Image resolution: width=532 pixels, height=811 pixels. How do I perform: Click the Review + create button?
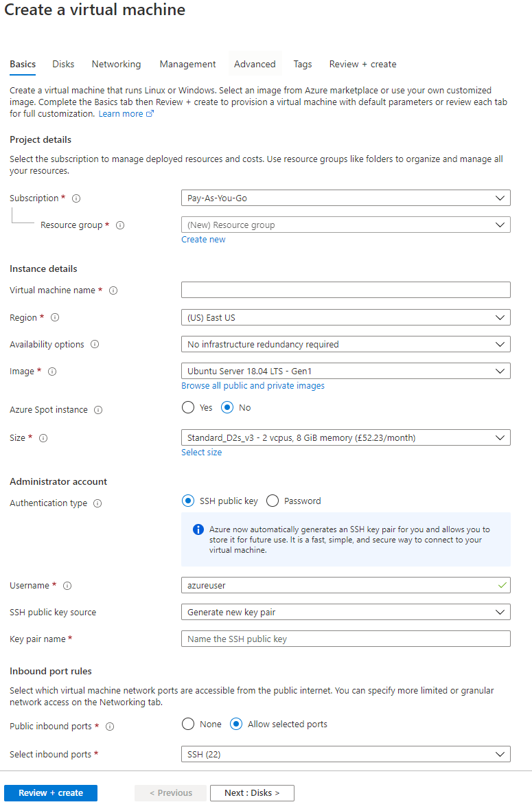click(x=51, y=793)
